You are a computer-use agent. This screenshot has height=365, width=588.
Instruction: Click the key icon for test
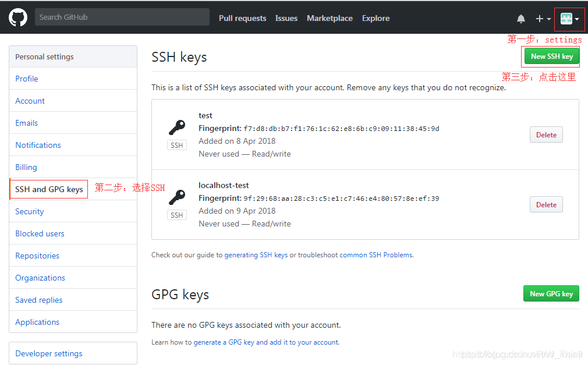177,127
